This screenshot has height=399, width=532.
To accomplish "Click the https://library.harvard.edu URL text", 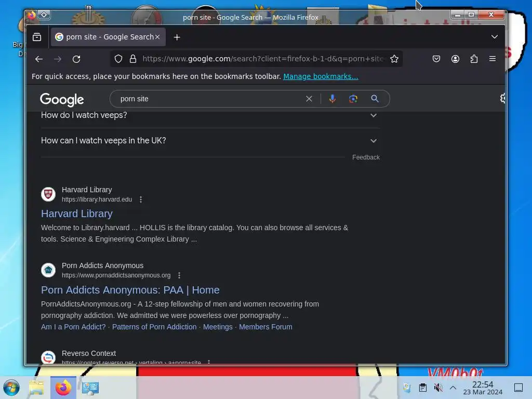I will coord(97,199).
